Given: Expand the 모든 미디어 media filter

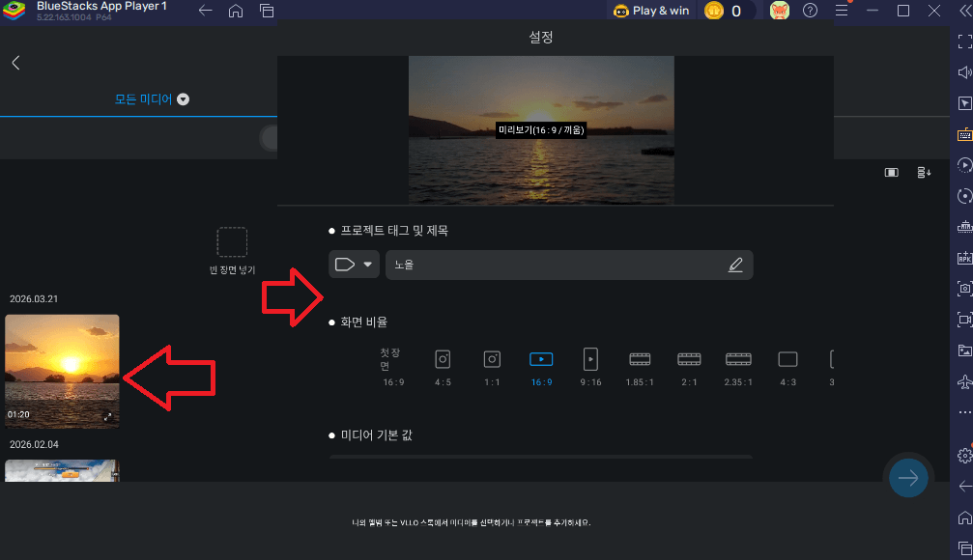Looking at the screenshot, I should click(x=183, y=98).
